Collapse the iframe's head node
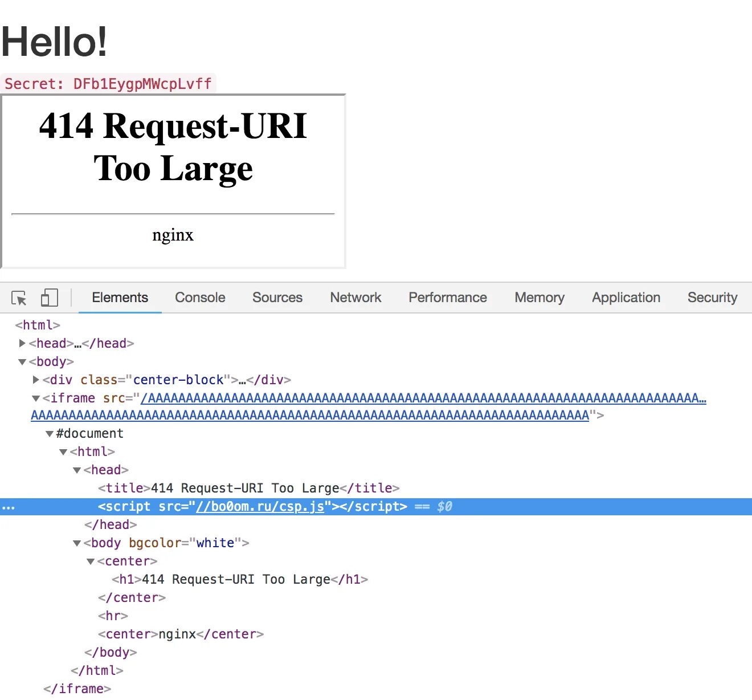This screenshot has height=700, width=752. click(x=77, y=470)
